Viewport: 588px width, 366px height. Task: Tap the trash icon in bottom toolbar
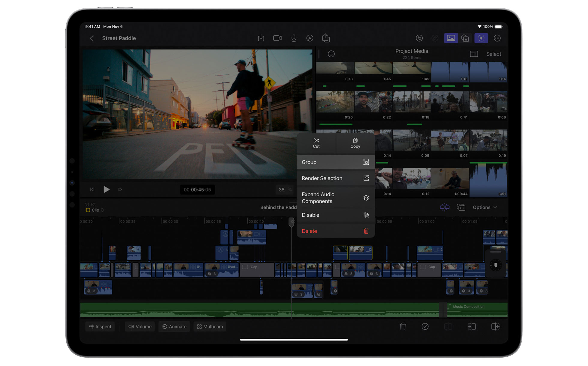[403, 326]
